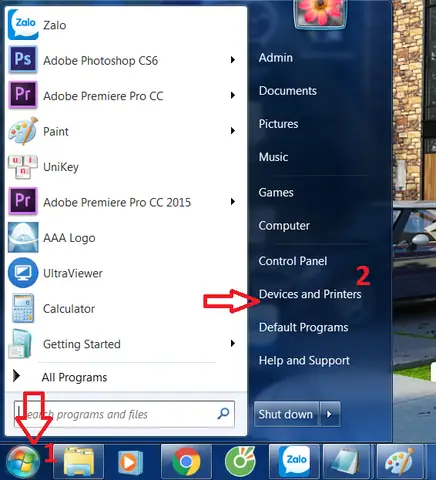The image size is (436, 480).
Task: Expand the Paint recent files arrow
Action: (233, 131)
